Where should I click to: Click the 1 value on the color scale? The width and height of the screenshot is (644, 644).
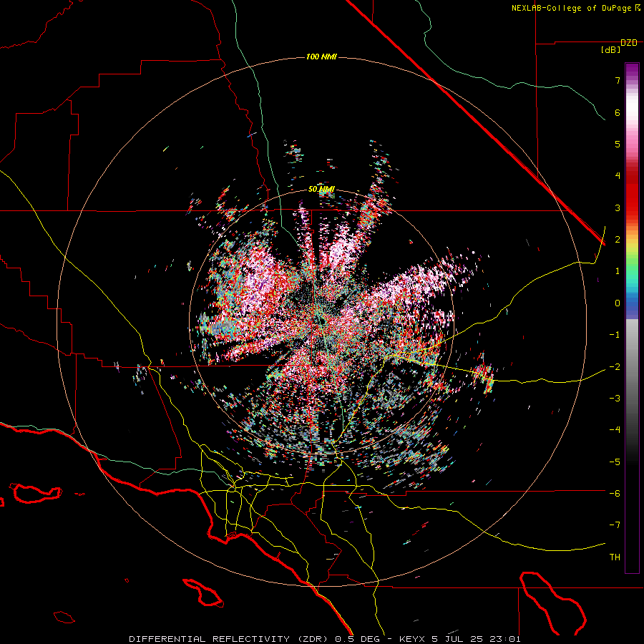pyautogui.click(x=618, y=271)
